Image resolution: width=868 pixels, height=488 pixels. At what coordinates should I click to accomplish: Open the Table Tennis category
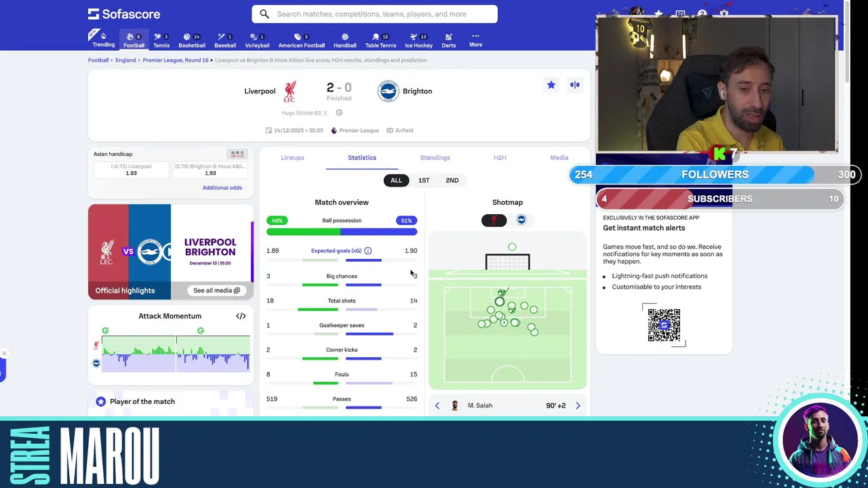click(380, 39)
